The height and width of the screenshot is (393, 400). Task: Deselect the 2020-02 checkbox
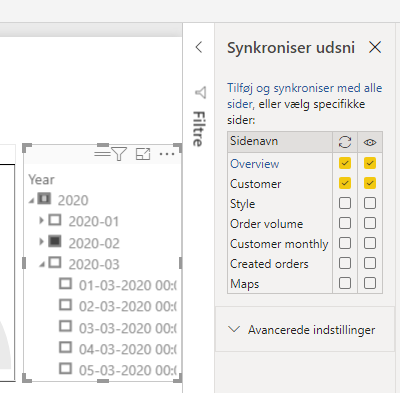coord(55,241)
